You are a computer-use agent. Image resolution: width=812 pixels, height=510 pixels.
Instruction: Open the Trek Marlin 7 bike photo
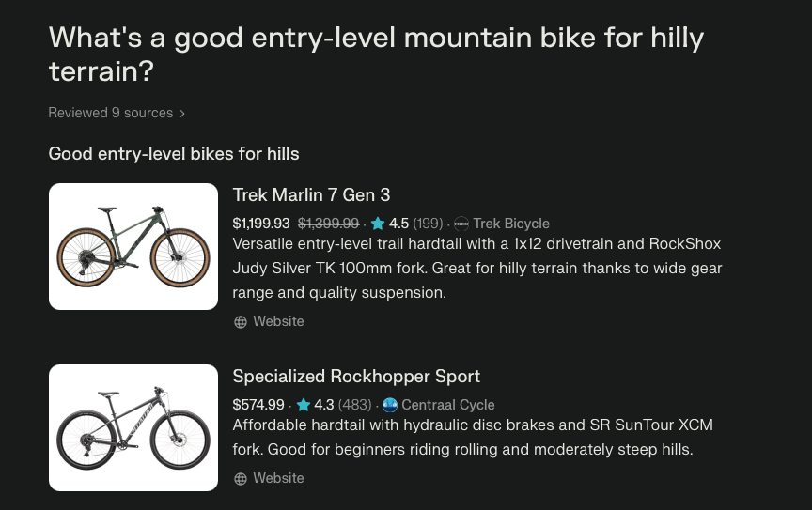coord(133,246)
